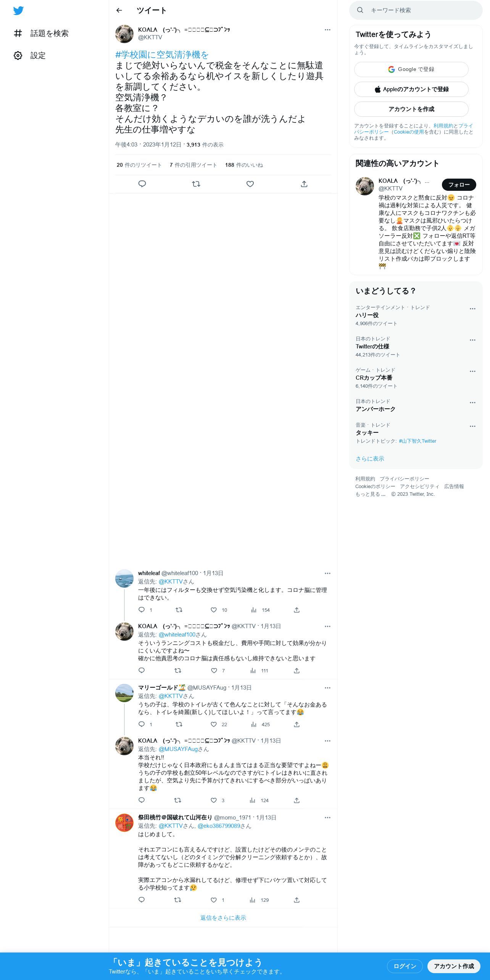Share the main tweet via share icon

coord(304,184)
